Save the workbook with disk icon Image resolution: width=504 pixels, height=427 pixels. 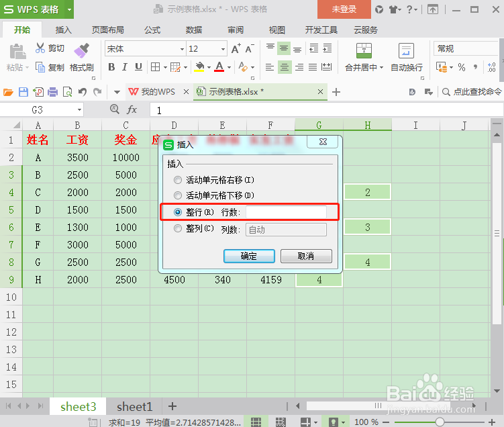(x=23, y=92)
